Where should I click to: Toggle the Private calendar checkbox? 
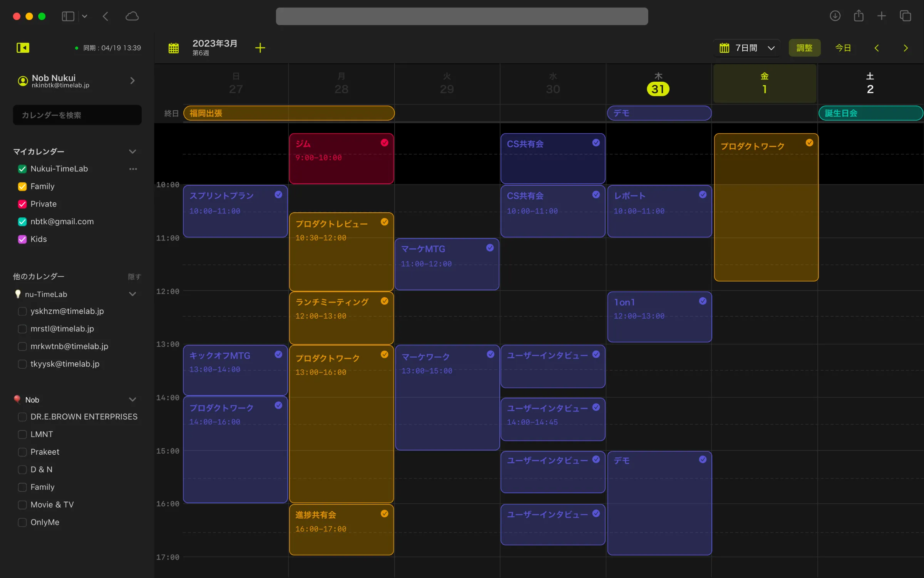coord(22,204)
